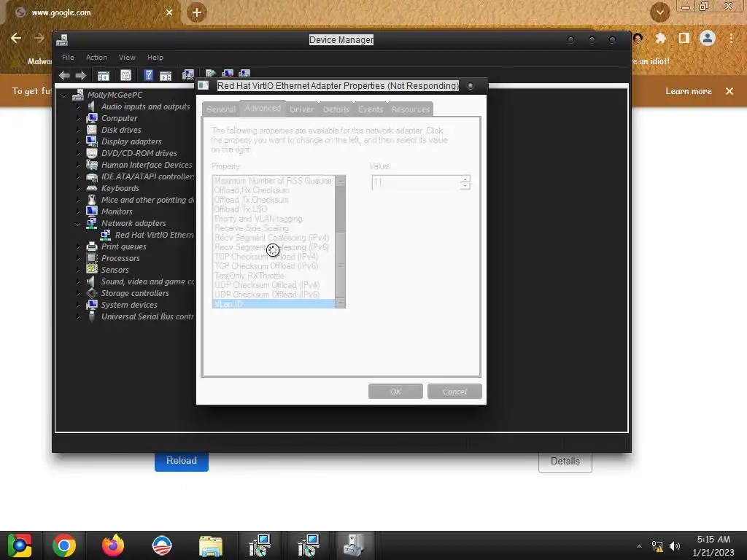This screenshot has height=560, width=747.
Task: Open the File menu in Device Manager
Action: pos(68,57)
